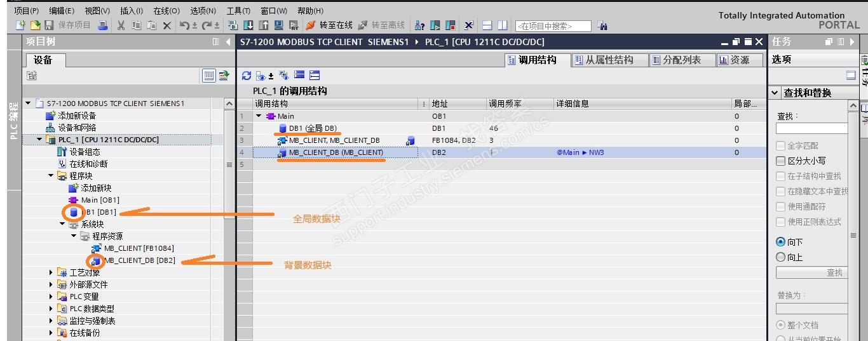Click in the 查找 text input field

[x=811, y=128]
